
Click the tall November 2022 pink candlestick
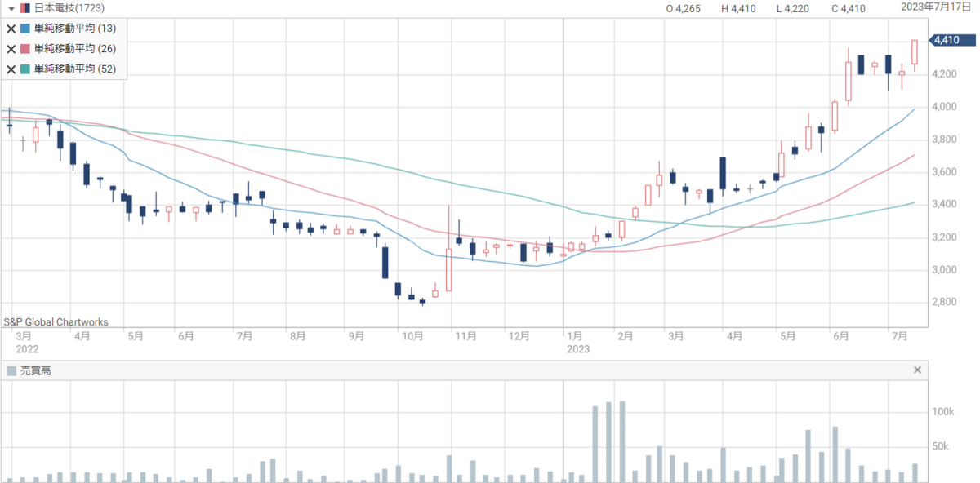point(448,269)
